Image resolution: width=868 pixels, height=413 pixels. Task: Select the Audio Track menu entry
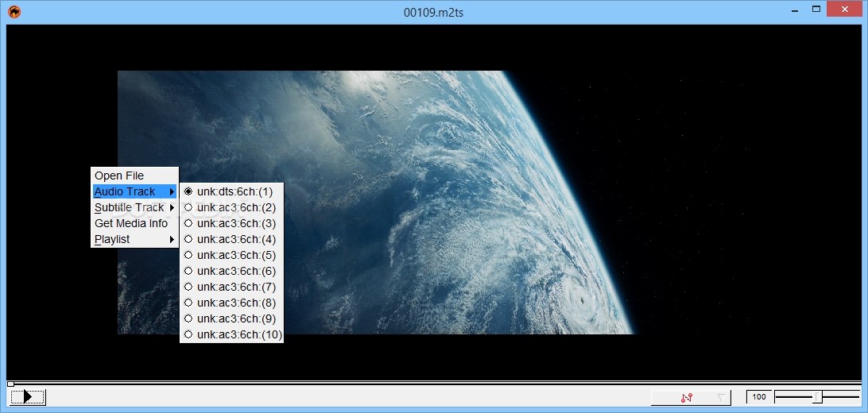coord(134,191)
